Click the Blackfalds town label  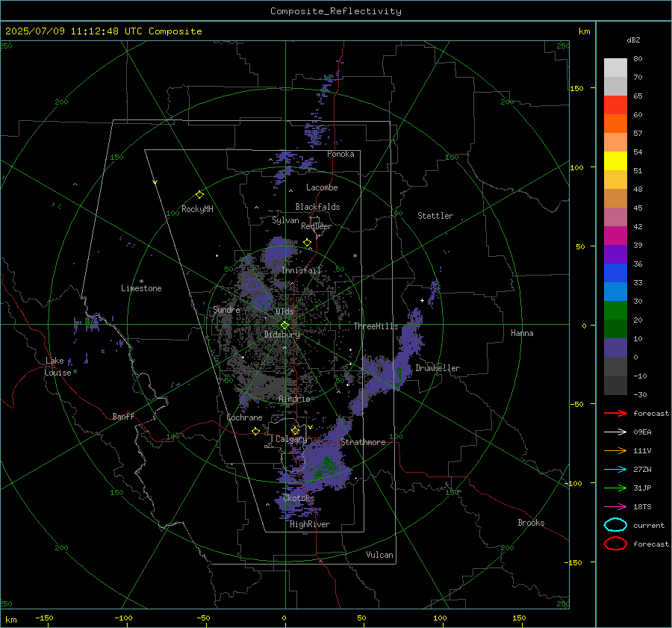[317, 207]
